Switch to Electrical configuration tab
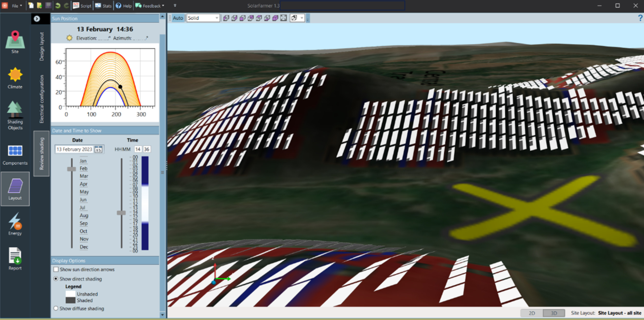 pos(42,99)
